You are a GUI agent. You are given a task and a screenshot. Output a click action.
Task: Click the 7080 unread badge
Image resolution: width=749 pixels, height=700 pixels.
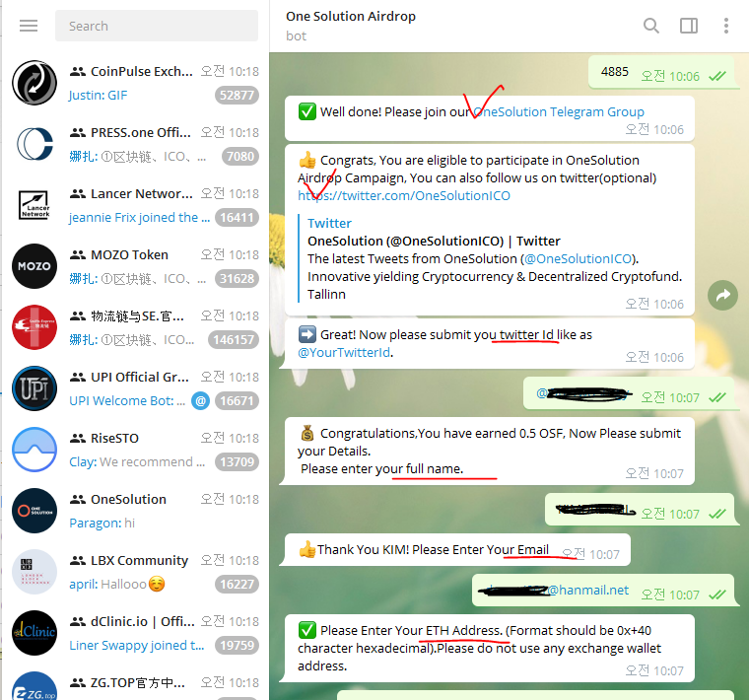pos(240,156)
